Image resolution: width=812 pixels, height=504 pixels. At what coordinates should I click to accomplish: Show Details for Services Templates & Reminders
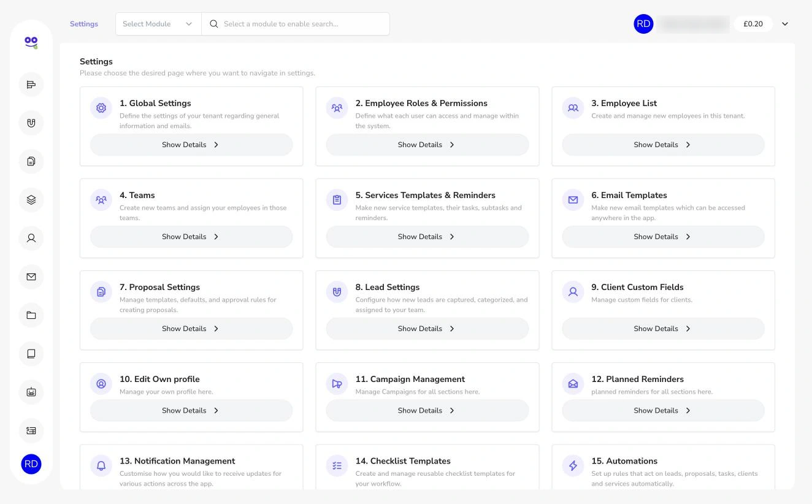point(427,237)
